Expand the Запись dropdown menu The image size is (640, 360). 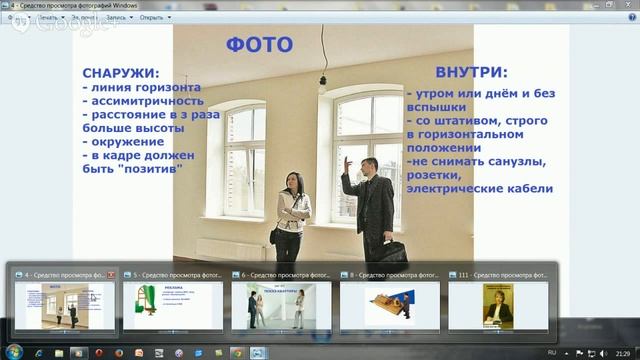coord(119,18)
